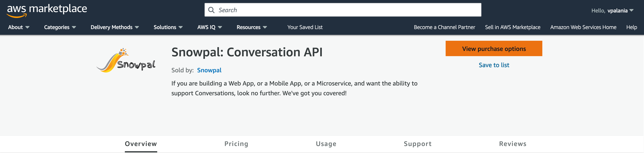Click View purchase options button
This screenshot has height=153, width=644.
494,49
